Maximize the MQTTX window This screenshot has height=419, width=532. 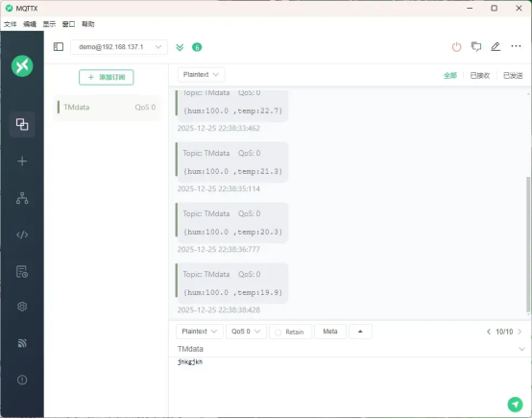[x=495, y=8]
